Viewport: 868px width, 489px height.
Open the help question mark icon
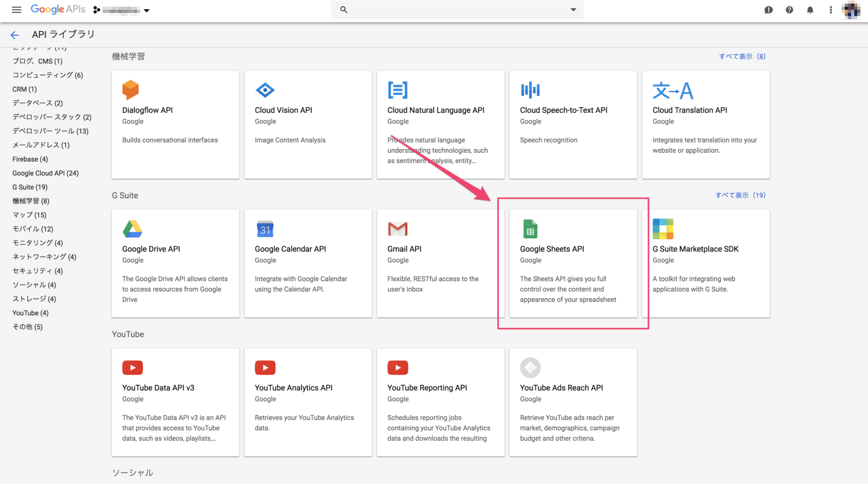pyautogui.click(x=789, y=10)
